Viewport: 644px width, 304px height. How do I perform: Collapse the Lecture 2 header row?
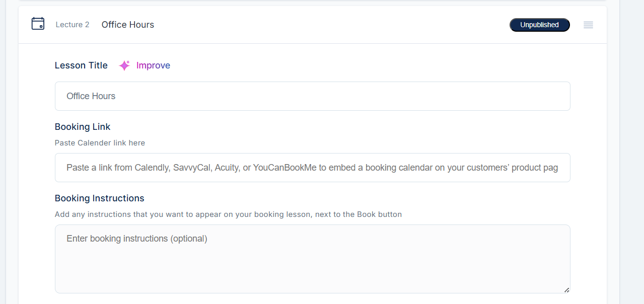tap(327, 25)
